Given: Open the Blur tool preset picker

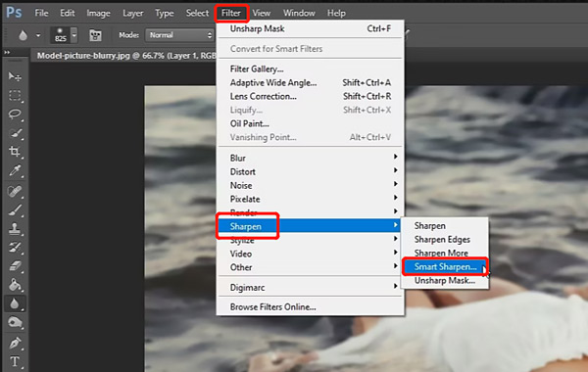Looking at the screenshot, I should tap(23, 35).
